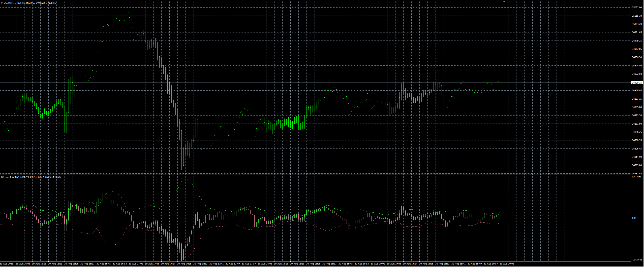Click price scale value 34932.50
This screenshot has width=644, height=267.
637,74
